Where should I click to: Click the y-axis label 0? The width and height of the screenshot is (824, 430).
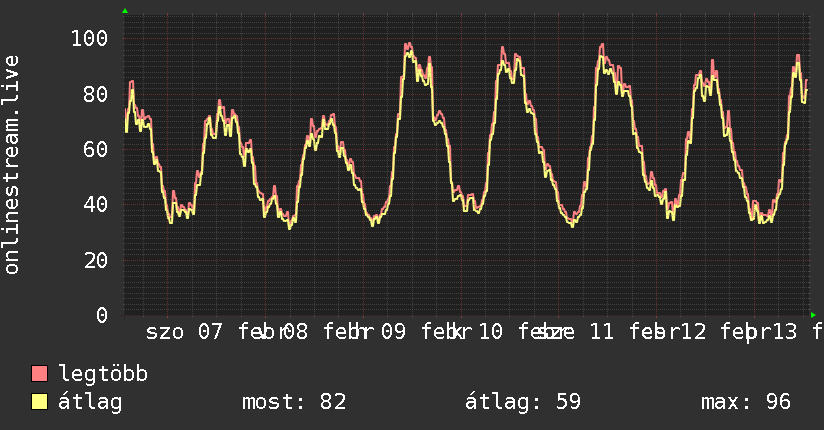(x=102, y=315)
